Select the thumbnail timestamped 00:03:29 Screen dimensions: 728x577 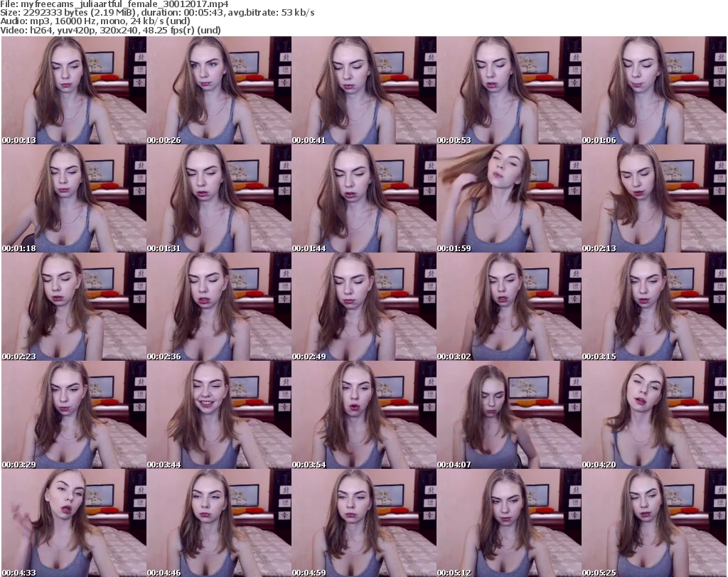click(74, 415)
